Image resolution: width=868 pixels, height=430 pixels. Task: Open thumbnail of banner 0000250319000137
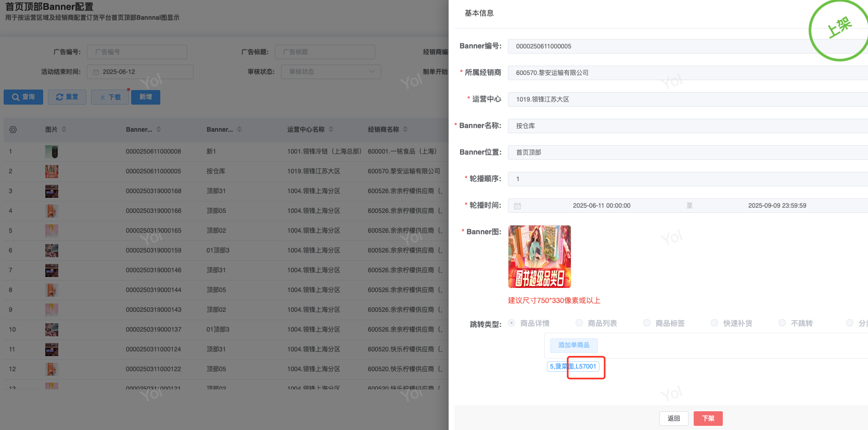pyautogui.click(x=52, y=330)
